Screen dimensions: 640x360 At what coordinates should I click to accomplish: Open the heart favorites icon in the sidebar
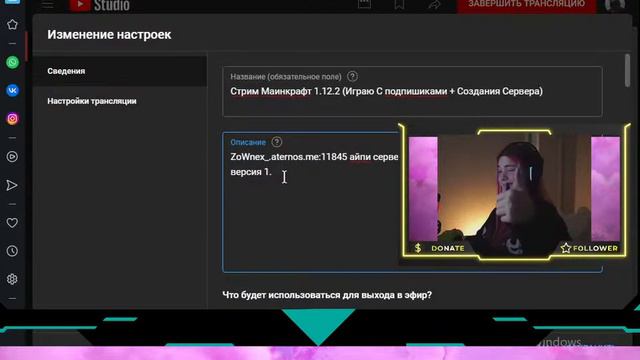click(x=12, y=223)
